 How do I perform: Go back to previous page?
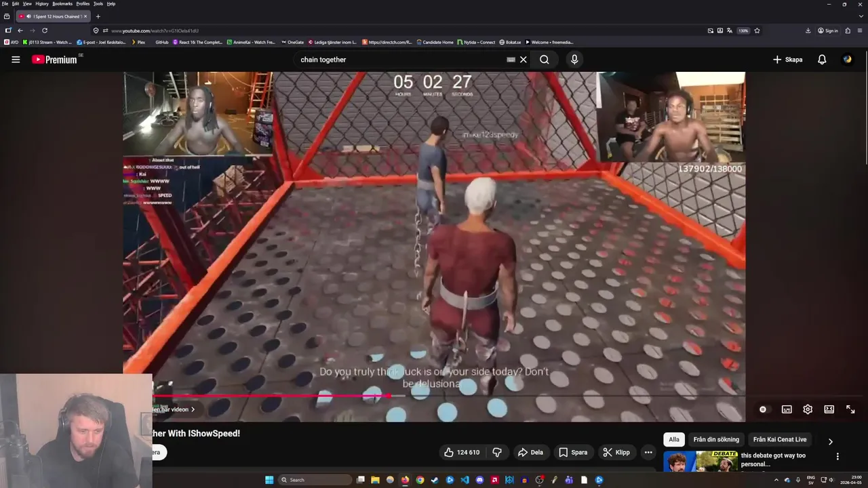click(x=20, y=30)
